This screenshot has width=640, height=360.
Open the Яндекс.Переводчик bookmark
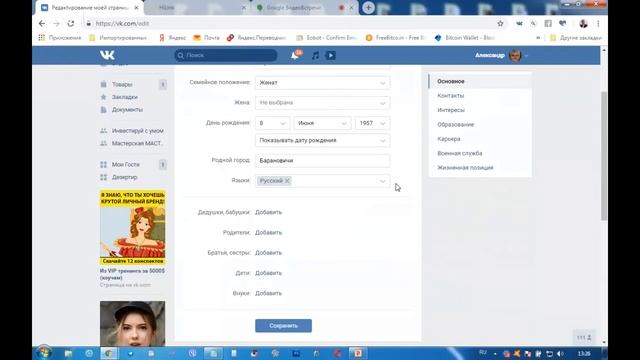(256, 38)
